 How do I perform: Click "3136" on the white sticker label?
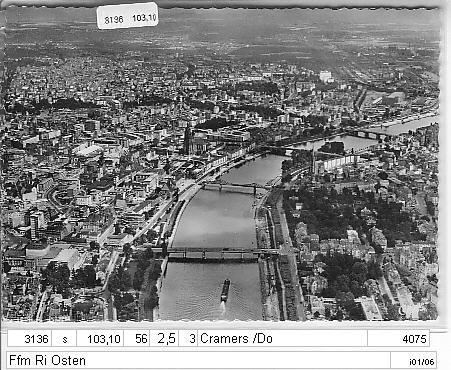(114, 20)
